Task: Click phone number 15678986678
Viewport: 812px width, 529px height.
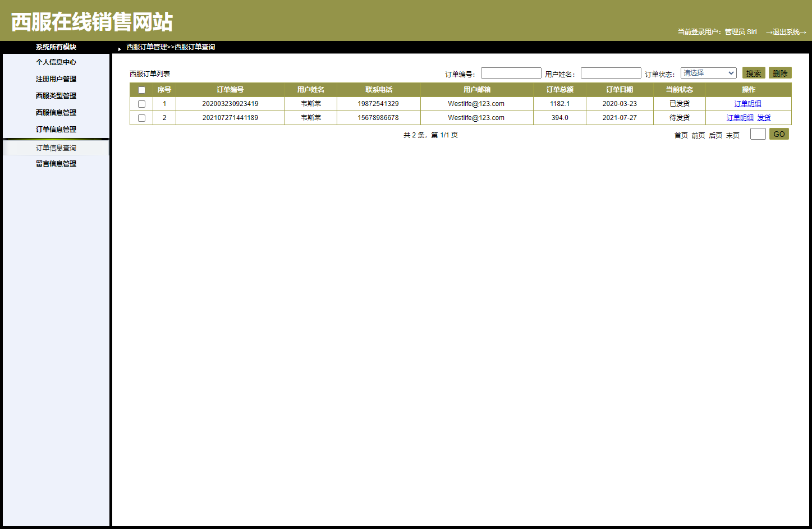Action: pos(378,118)
